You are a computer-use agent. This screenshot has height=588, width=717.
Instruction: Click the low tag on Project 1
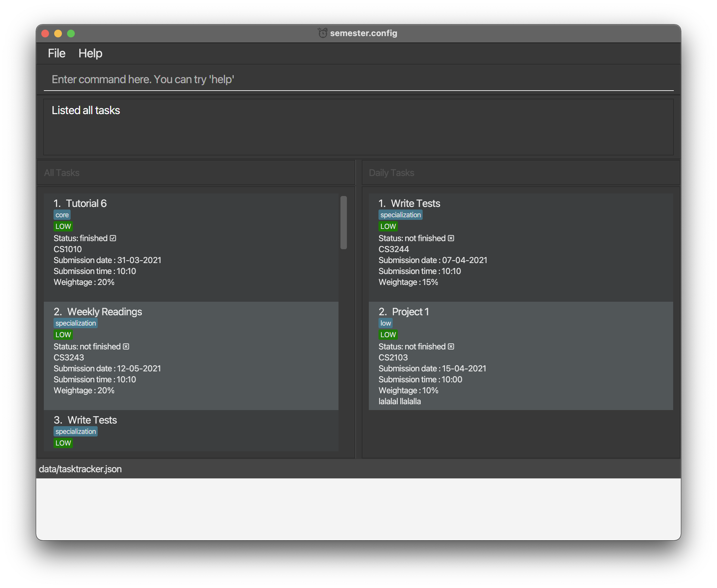click(x=386, y=323)
